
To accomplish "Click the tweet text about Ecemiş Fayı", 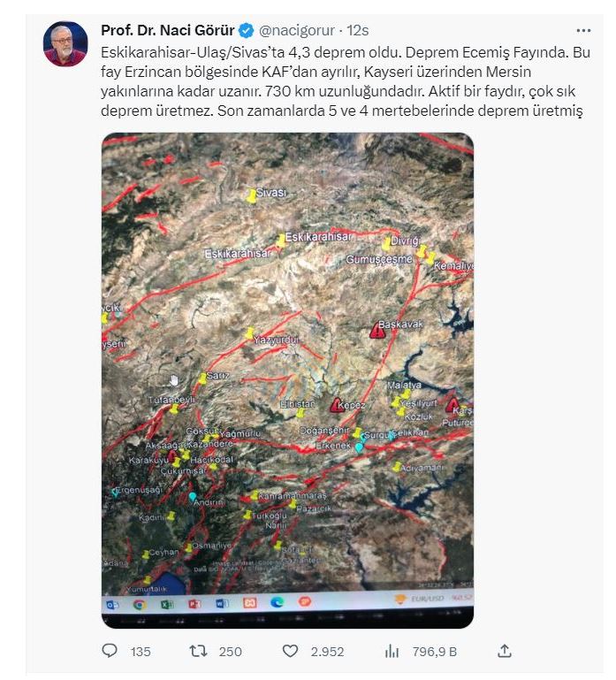I will tap(346, 81).
